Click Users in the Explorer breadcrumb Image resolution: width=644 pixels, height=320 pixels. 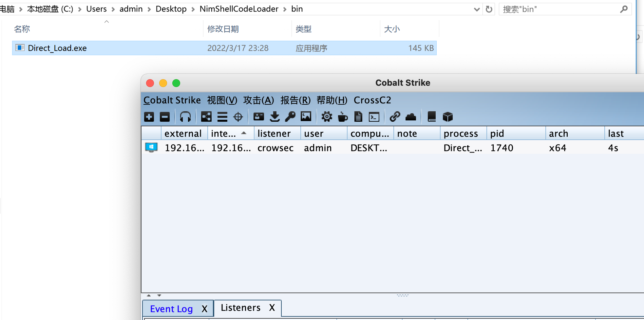click(x=96, y=9)
